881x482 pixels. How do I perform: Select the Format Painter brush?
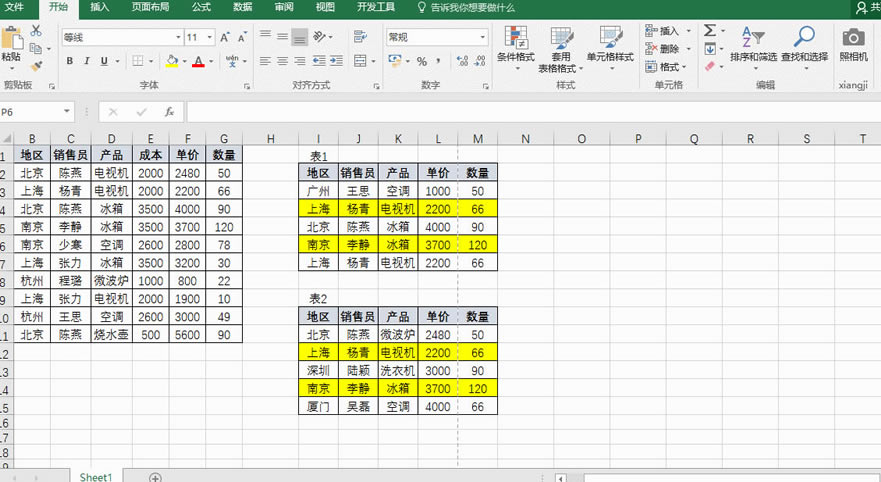click(x=37, y=66)
